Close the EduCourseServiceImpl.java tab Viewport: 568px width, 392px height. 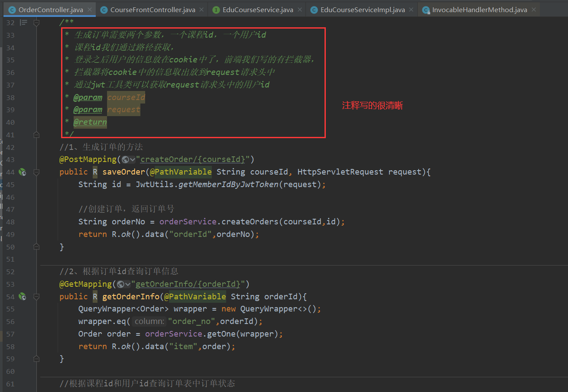pyautogui.click(x=412, y=10)
